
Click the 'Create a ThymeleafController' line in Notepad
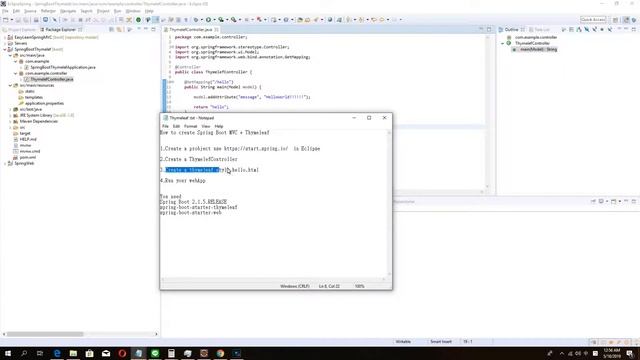[199, 159]
